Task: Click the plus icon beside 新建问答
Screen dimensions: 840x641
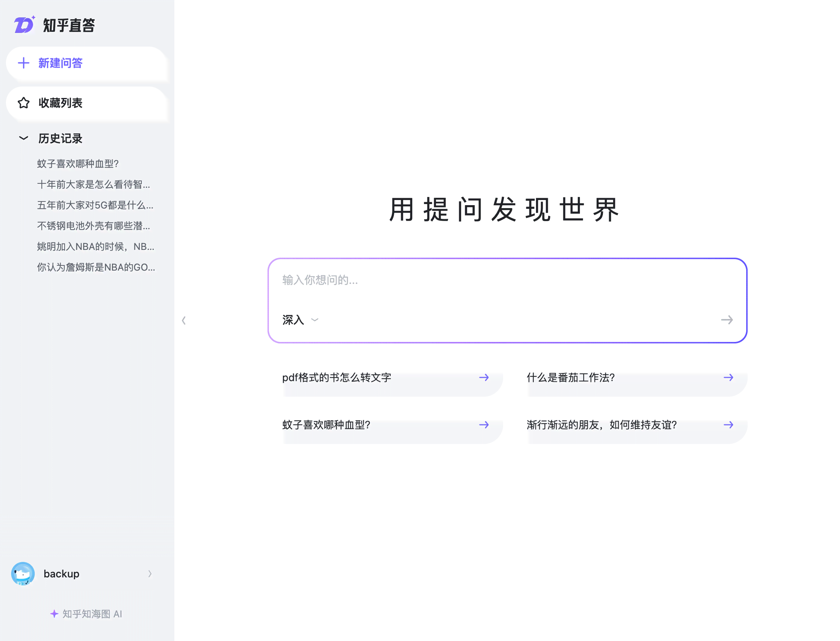Action: [x=24, y=63]
